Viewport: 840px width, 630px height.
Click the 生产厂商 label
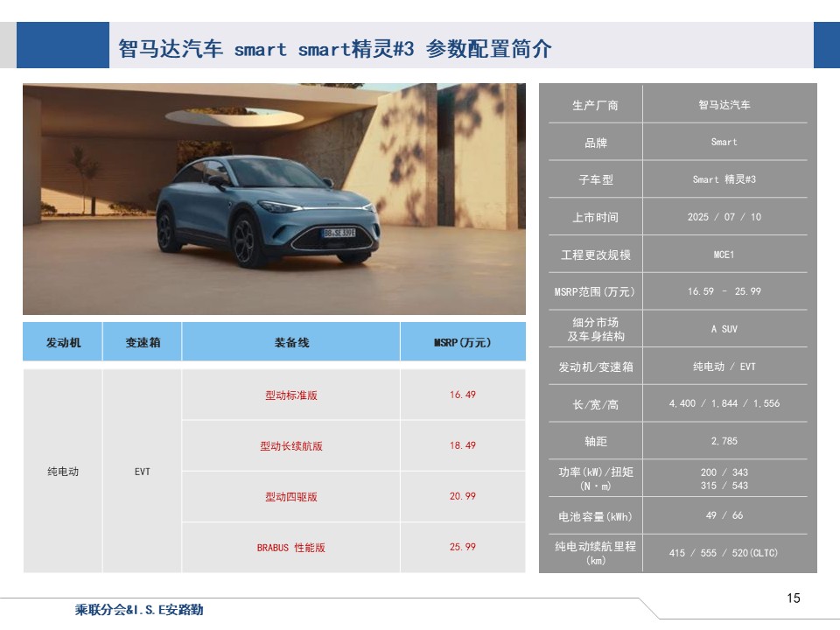[x=595, y=105]
